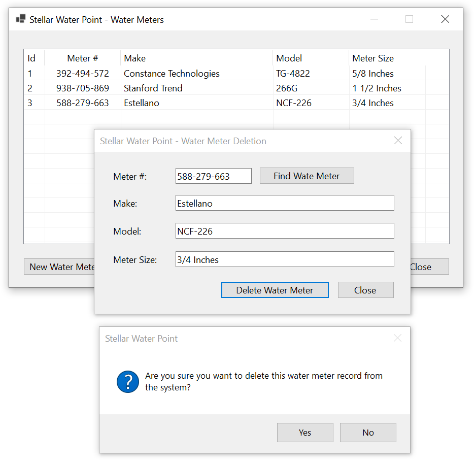Click the Water Meter Deletion title bar text
This screenshot has height=463, width=476.
pyautogui.click(x=183, y=141)
